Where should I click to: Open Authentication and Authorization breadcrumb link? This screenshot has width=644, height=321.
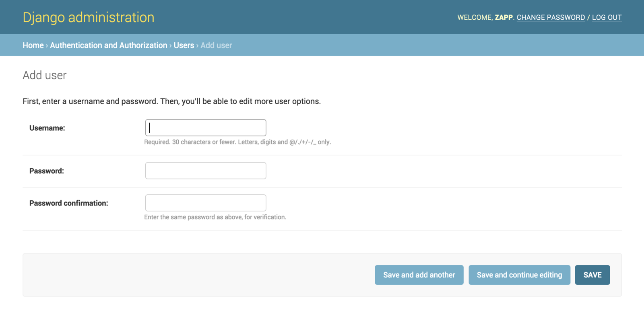[x=109, y=45]
